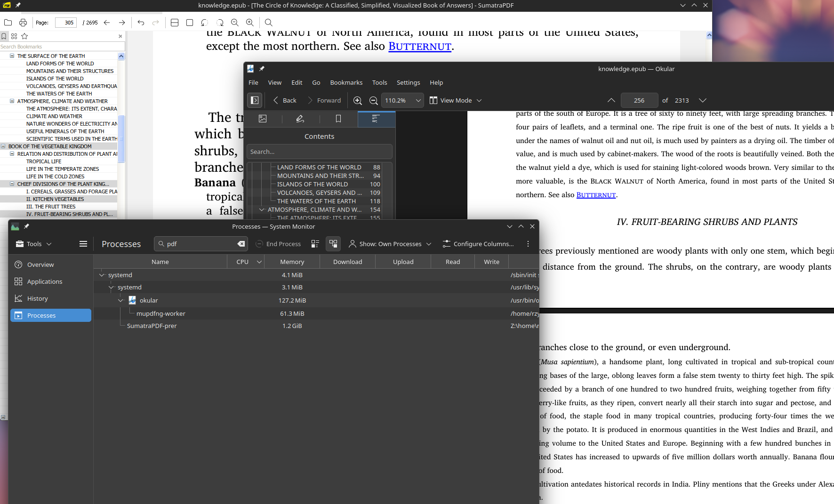
Task: Zoom out button in Okular toolbar
Action: tap(374, 100)
